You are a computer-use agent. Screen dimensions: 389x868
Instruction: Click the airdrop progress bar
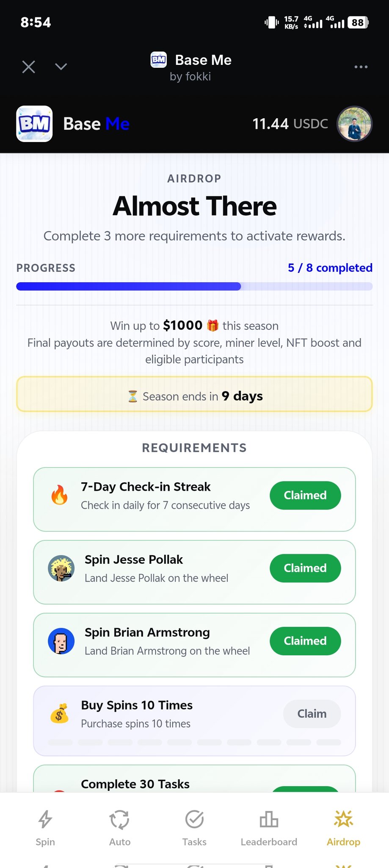pyautogui.click(x=194, y=287)
